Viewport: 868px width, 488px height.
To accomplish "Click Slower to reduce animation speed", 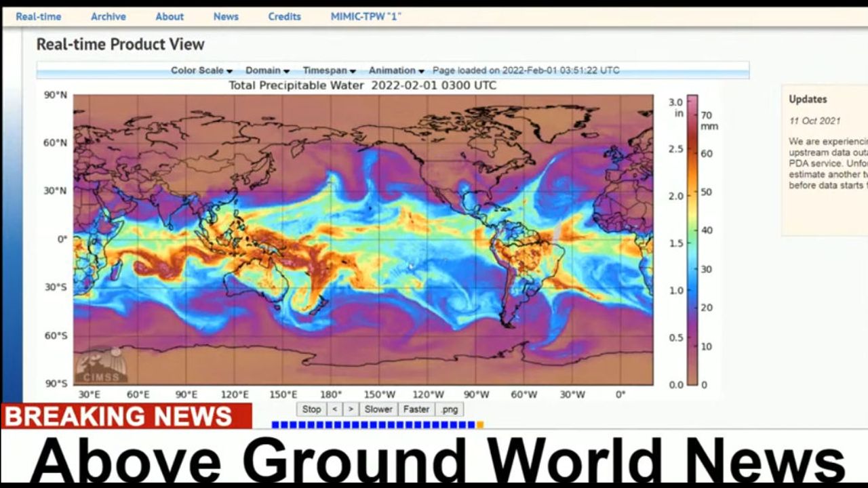I will click(378, 409).
